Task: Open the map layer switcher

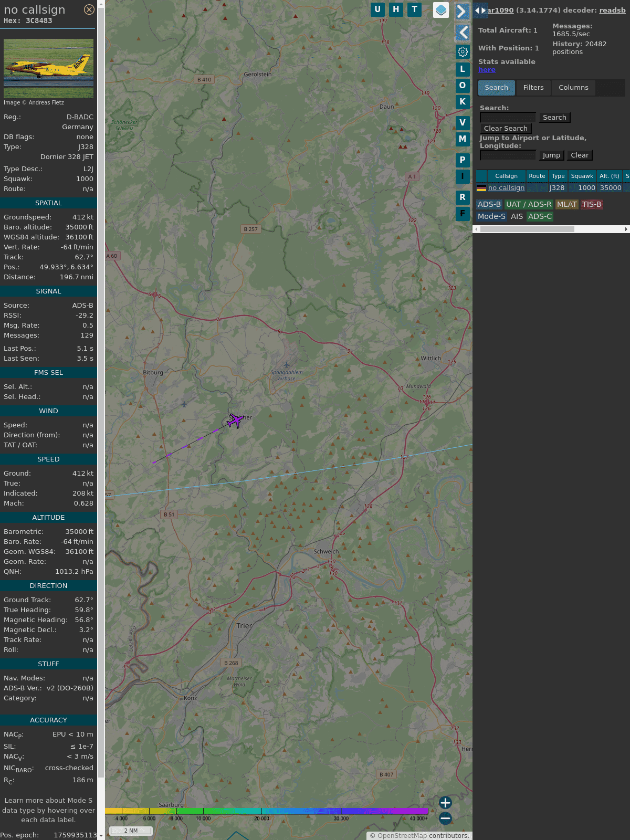Action: [x=441, y=10]
